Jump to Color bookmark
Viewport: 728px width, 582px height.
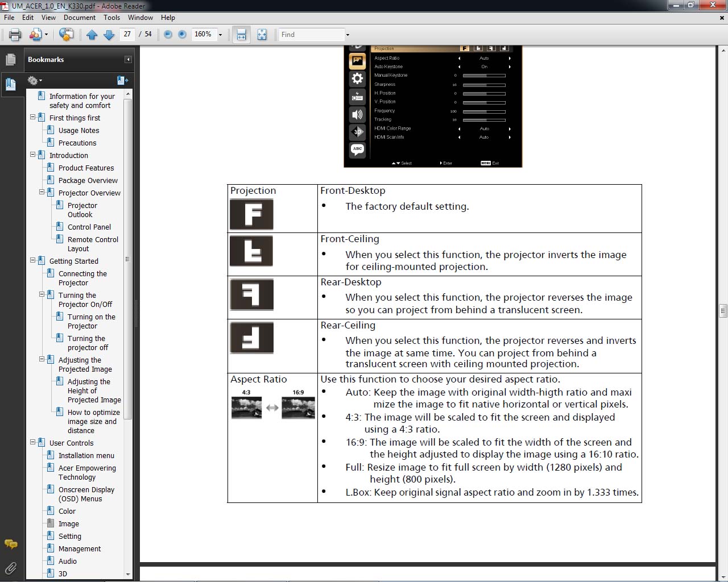tap(67, 511)
